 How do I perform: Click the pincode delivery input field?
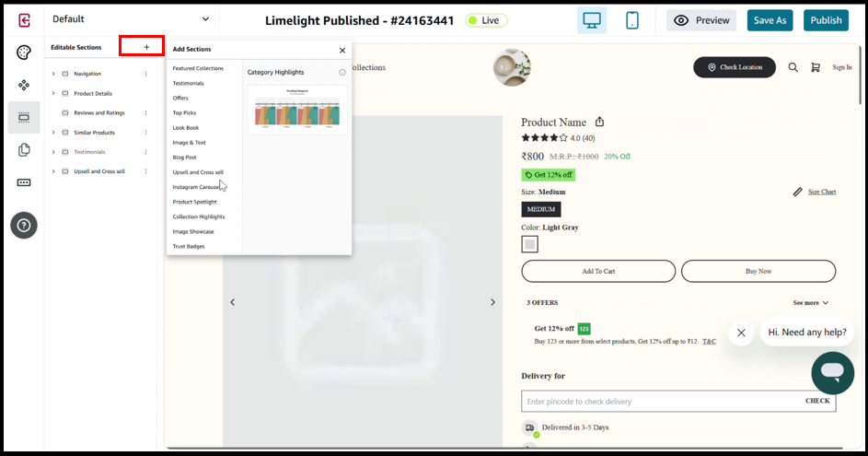pyautogui.click(x=659, y=402)
